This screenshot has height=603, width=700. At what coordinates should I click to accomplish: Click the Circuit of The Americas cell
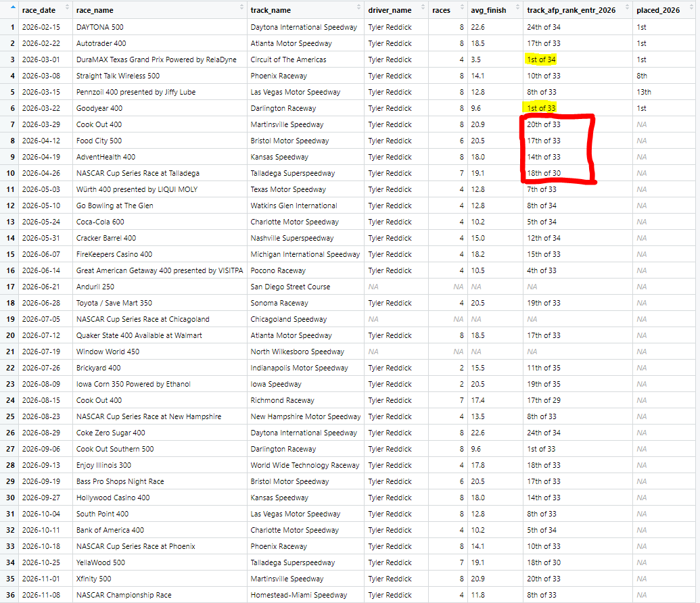pyautogui.click(x=305, y=59)
